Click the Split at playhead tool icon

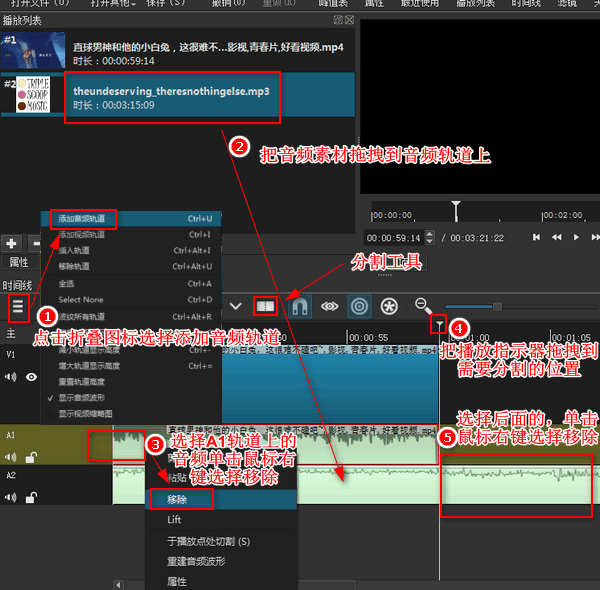(x=265, y=306)
